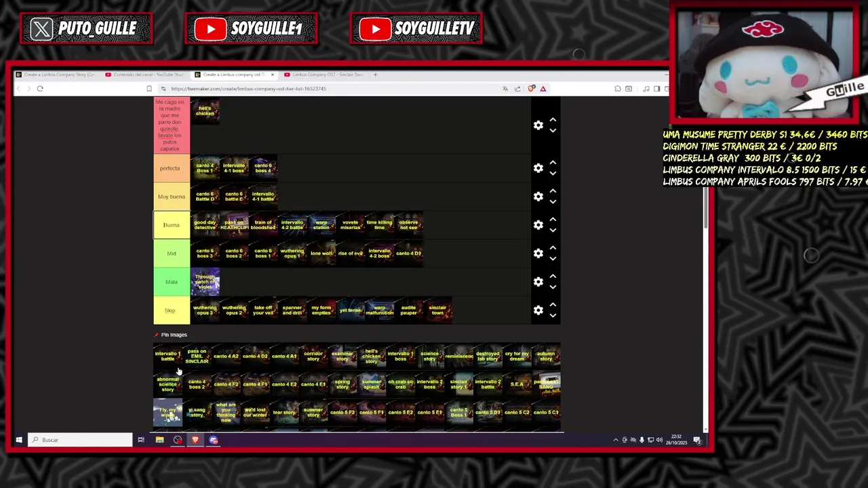Move the Mid tier row up
This screenshot has width=868, height=488.
click(x=553, y=248)
